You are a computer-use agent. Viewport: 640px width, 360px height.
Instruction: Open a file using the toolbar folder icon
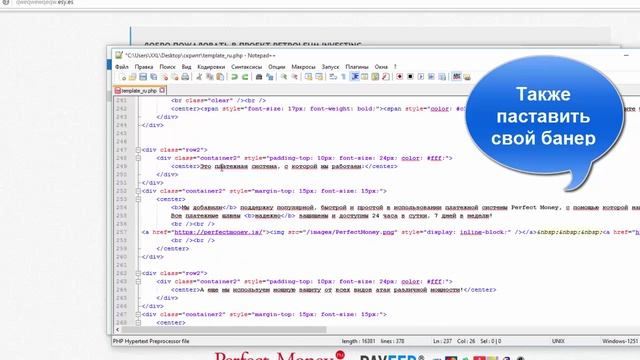[x=132, y=77]
